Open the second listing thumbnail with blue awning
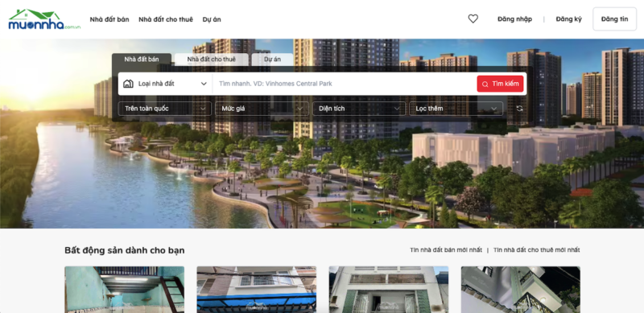This screenshot has width=644, height=313. pos(257,290)
